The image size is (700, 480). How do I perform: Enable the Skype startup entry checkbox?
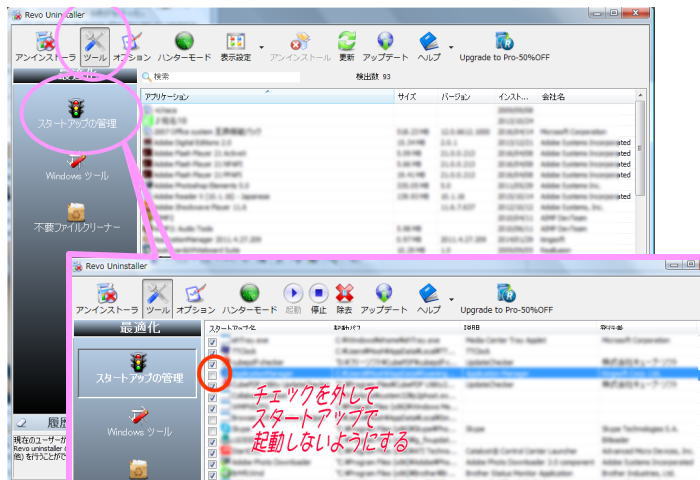[x=212, y=431]
